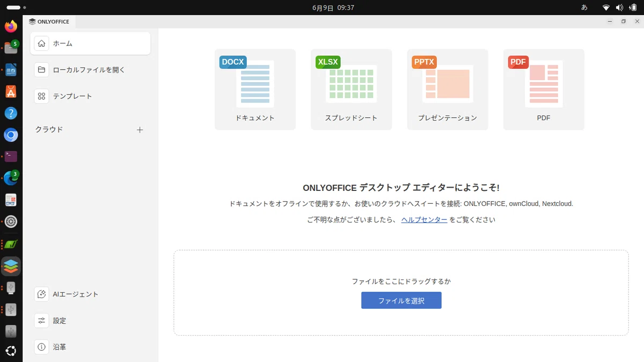
Task: Create a new PPTX プレゼンテーション
Action: (448, 90)
